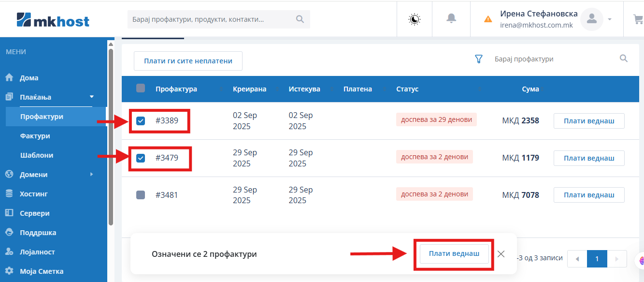This screenshot has height=282, width=644.
Task: Expand the Домени submenu
Action: point(92,174)
